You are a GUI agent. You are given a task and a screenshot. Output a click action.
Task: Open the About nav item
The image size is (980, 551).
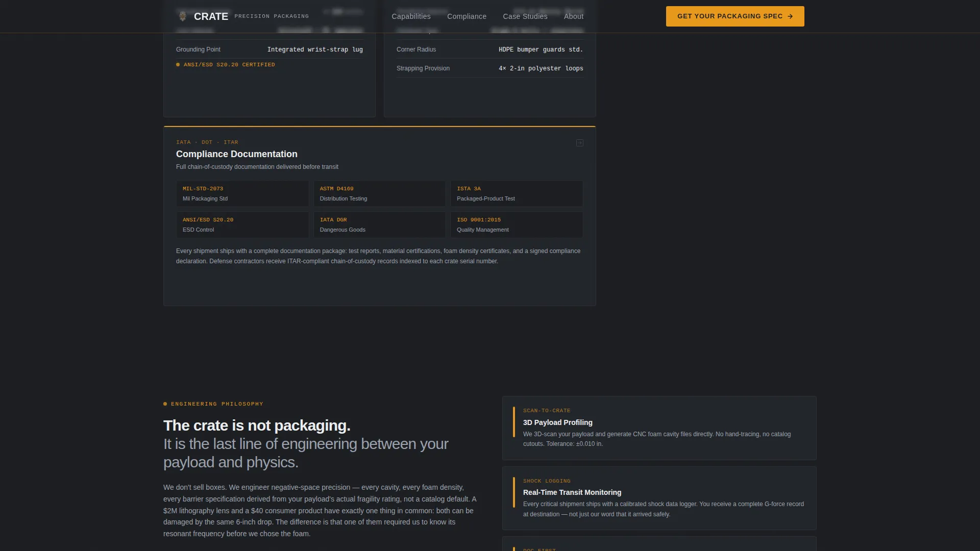tap(573, 16)
